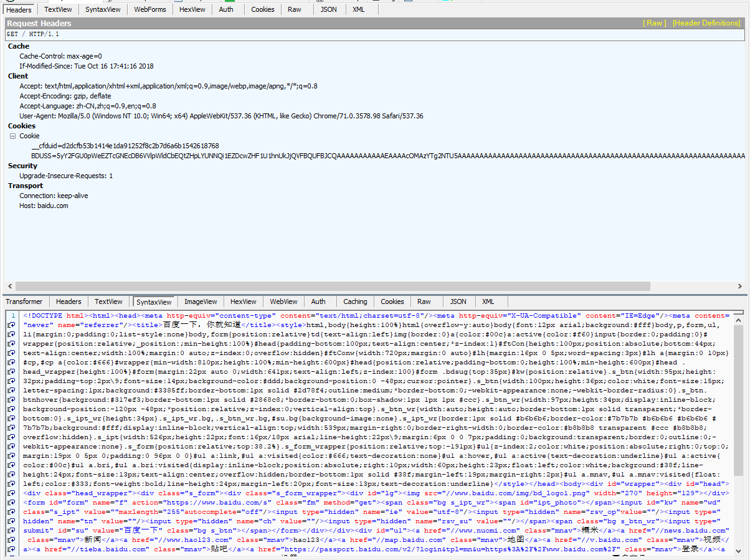The width and height of the screenshot is (750, 560).
Task: Click the Client group heading
Action: click(x=18, y=76)
